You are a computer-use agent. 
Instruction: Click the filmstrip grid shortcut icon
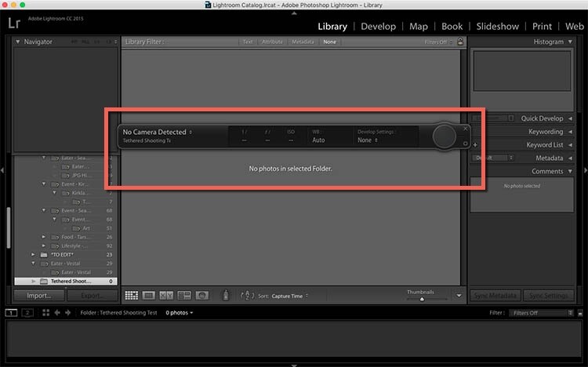tap(46, 312)
